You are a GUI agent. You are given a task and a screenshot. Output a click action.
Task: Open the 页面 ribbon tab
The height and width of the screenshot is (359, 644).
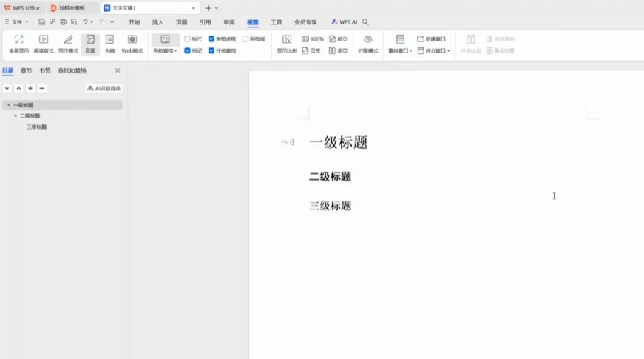(x=182, y=22)
